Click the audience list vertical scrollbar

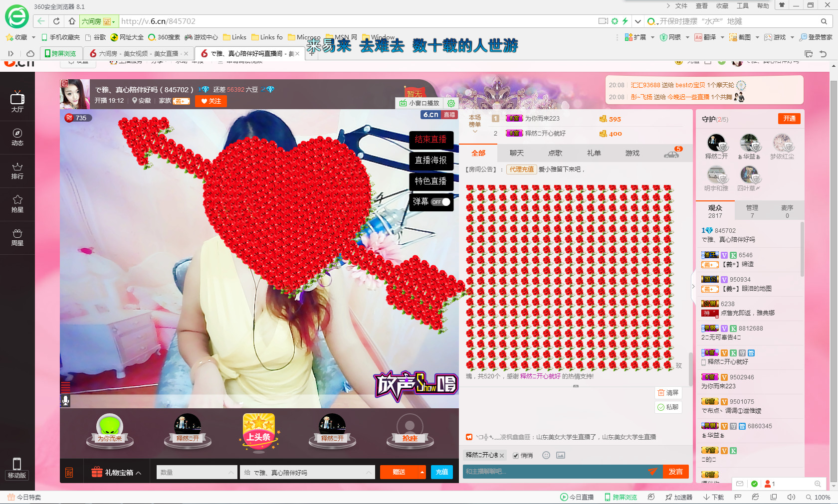[x=802, y=249]
